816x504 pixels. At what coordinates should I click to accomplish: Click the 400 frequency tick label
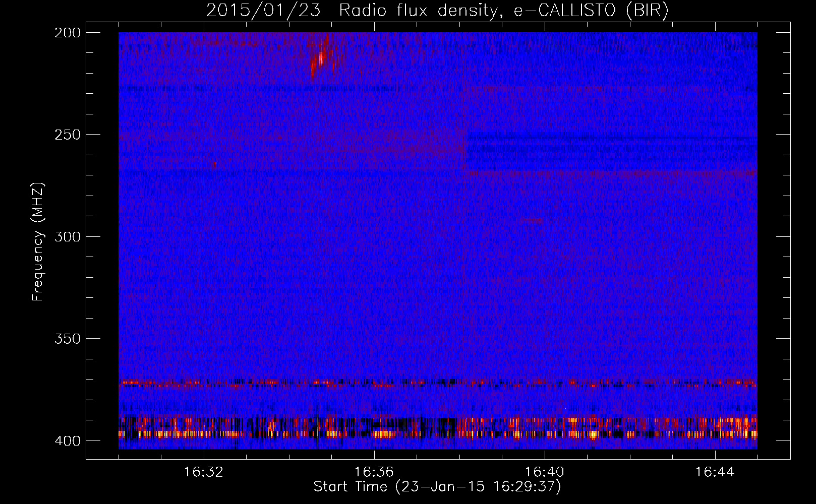(x=67, y=440)
